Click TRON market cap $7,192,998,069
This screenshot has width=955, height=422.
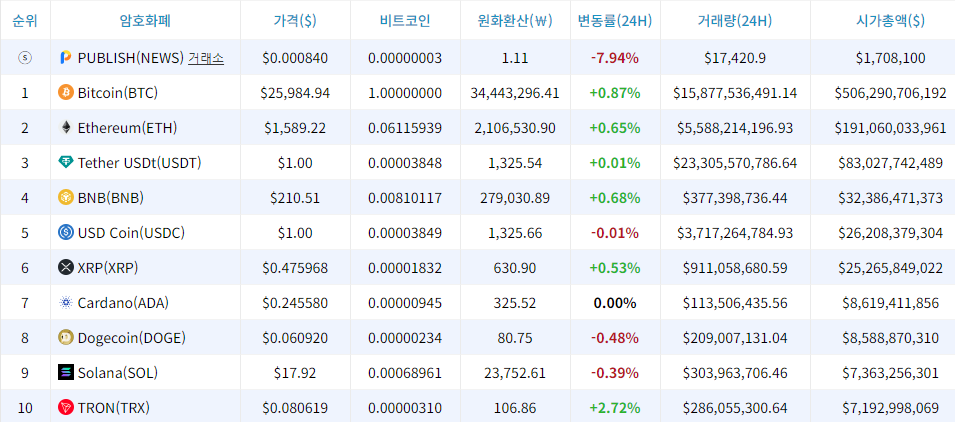pyautogui.click(x=890, y=407)
